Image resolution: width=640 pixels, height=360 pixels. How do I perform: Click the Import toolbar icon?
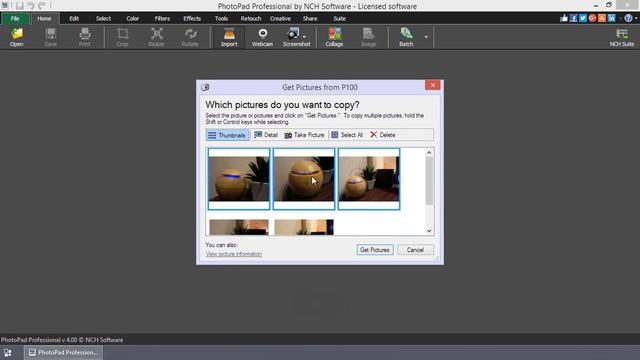[229, 37]
